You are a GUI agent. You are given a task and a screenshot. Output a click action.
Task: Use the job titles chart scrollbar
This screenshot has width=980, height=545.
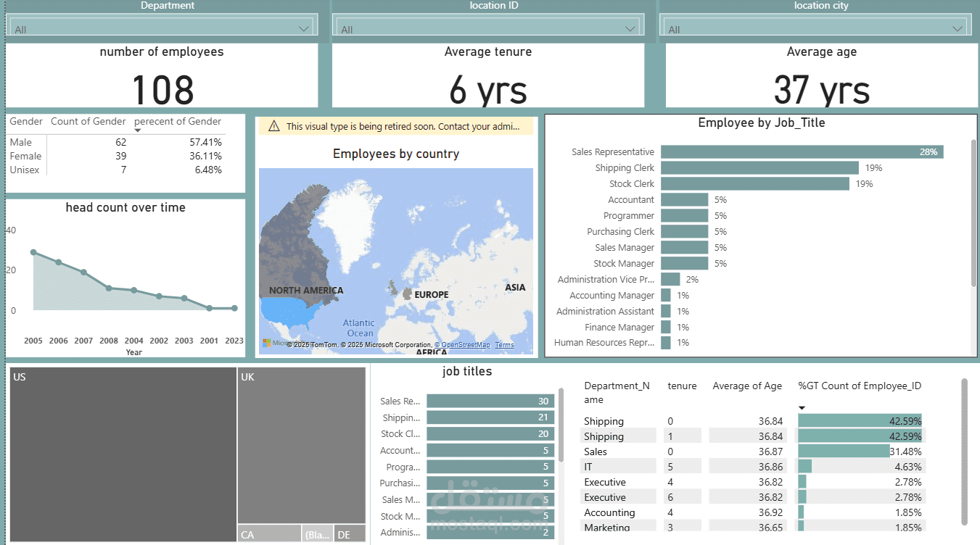coord(561,425)
